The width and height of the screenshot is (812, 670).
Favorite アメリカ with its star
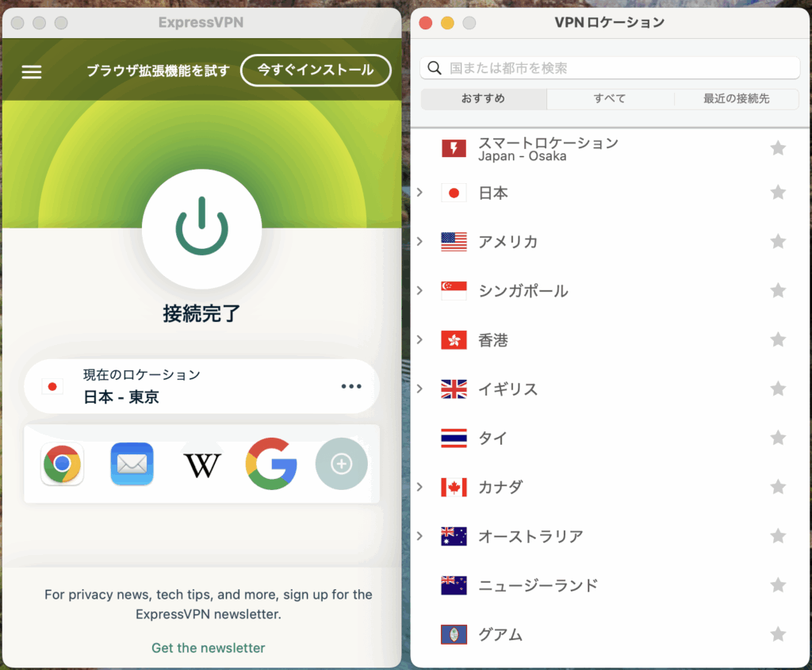pyautogui.click(x=778, y=241)
